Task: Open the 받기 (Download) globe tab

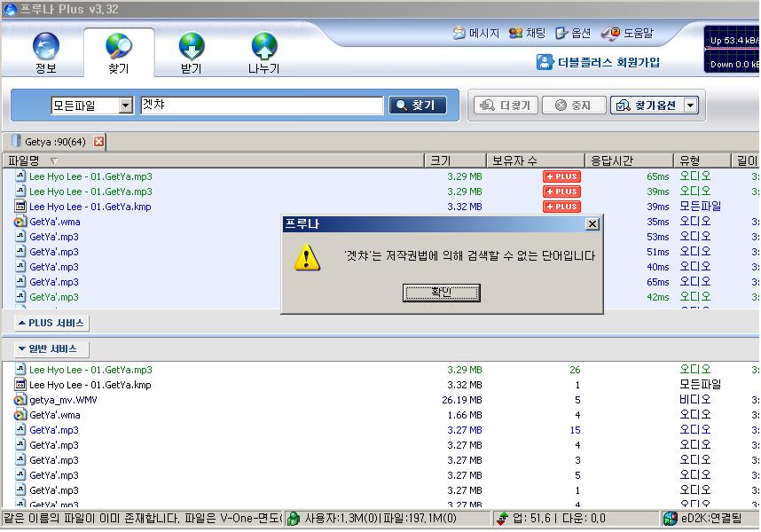Action: pyautogui.click(x=192, y=53)
